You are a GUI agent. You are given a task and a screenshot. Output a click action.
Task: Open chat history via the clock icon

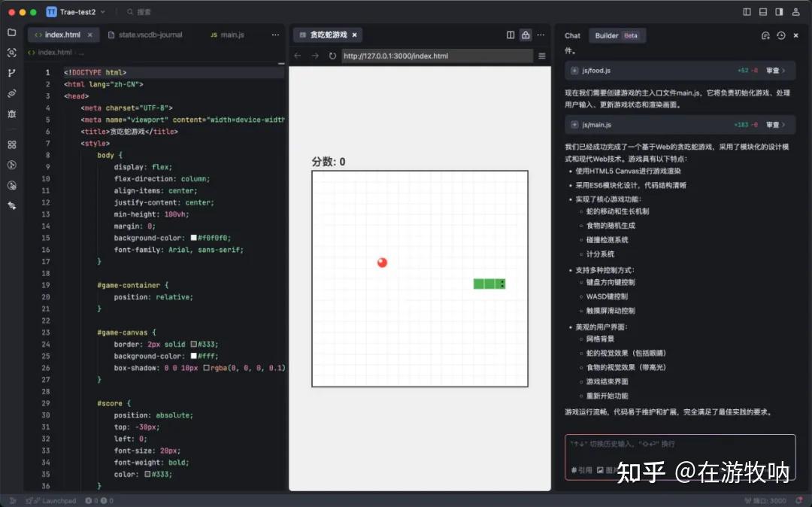tap(780, 35)
